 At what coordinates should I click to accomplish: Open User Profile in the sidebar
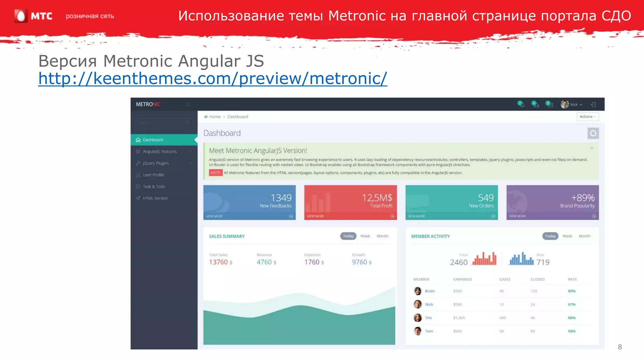click(164, 175)
